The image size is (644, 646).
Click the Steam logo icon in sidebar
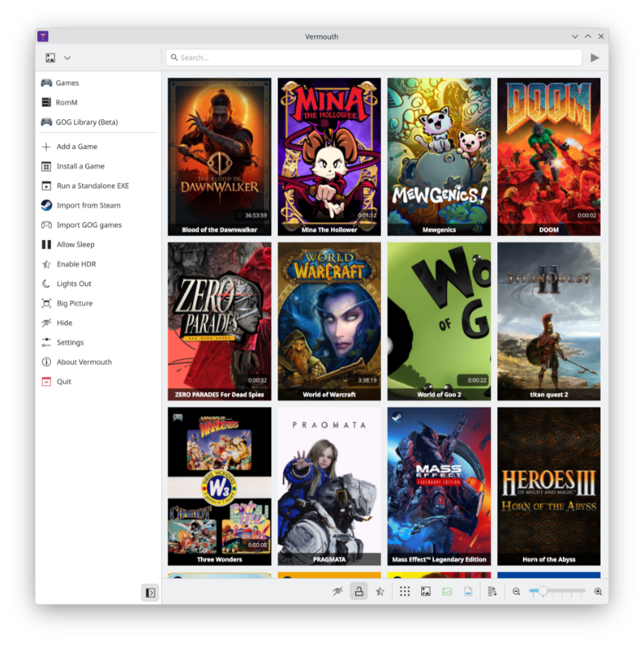pyautogui.click(x=47, y=205)
